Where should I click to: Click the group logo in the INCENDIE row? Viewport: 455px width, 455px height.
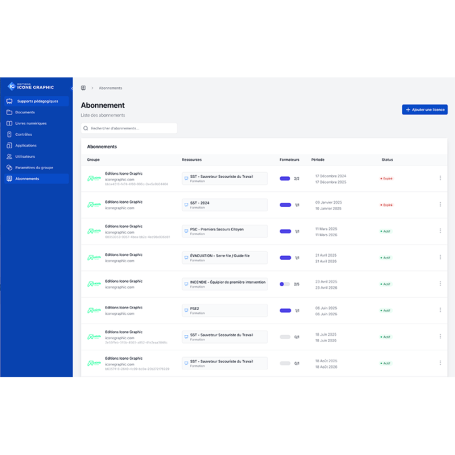pos(94,284)
